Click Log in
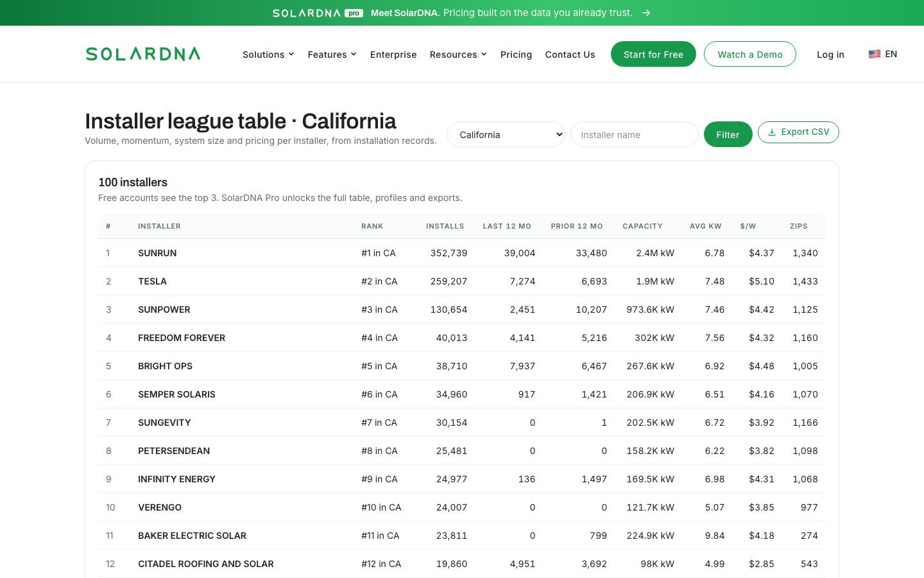 point(830,55)
